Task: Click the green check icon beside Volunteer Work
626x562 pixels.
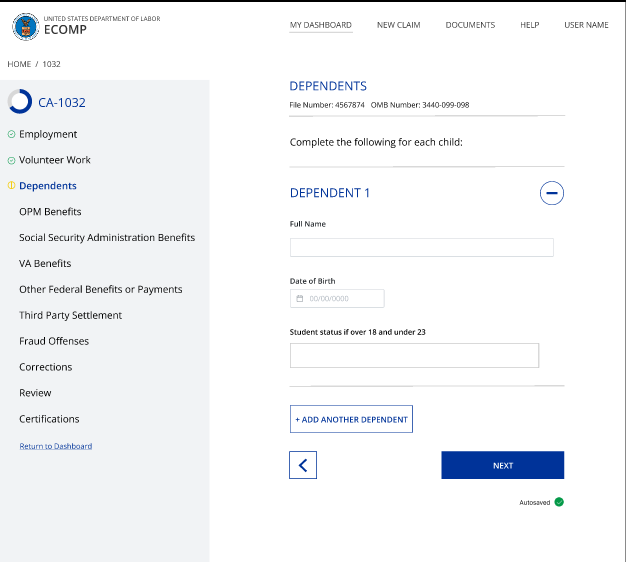Action: coord(12,160)
